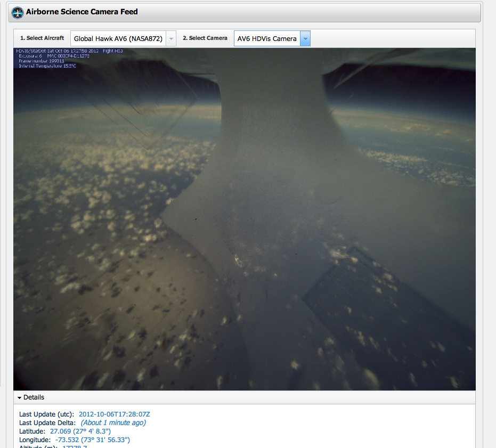496x448 pixels.
Task: Click the 'About 1 minute ago' delta text
Action: (113, 422)
